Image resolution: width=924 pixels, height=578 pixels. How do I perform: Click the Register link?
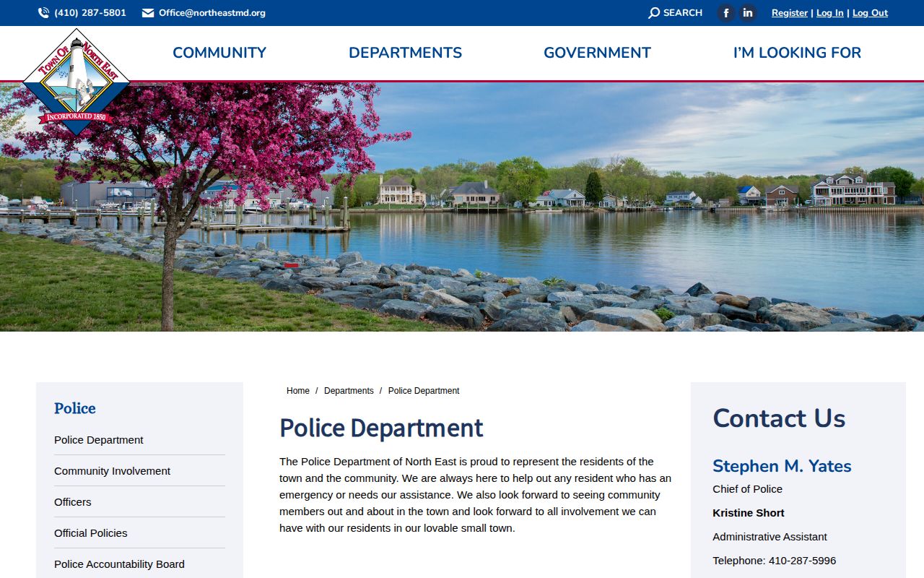pos(790,13)
